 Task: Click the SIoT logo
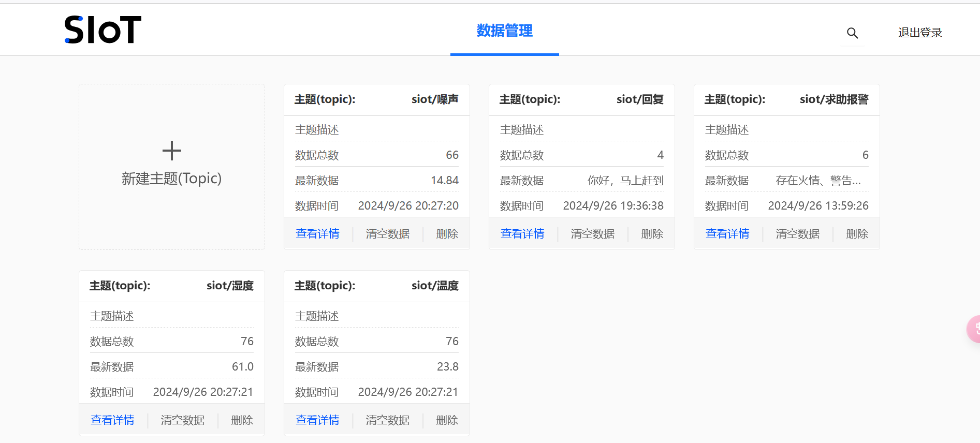tap(103, 29)
